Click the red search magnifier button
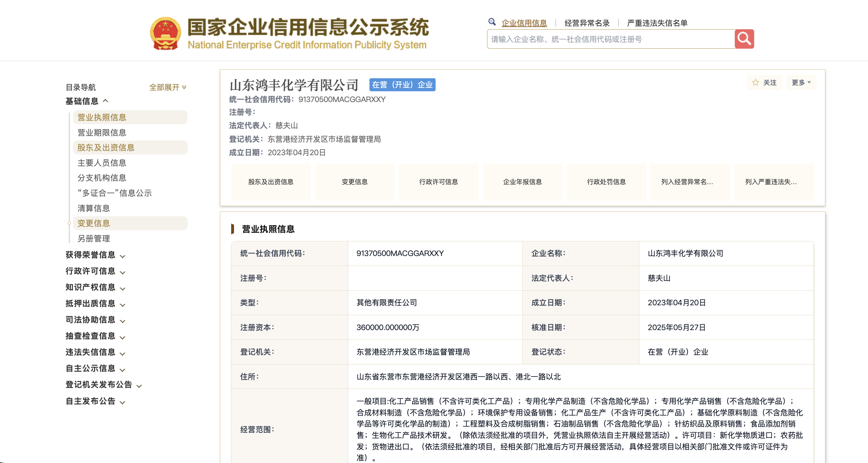This screenshot has width=868, height=463. pyautogui.click(x=744, y=39)
